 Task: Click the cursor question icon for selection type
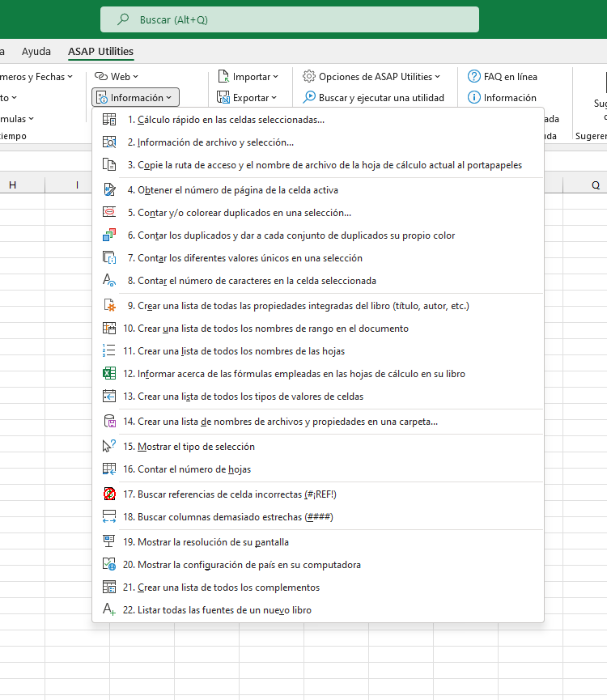109,447
